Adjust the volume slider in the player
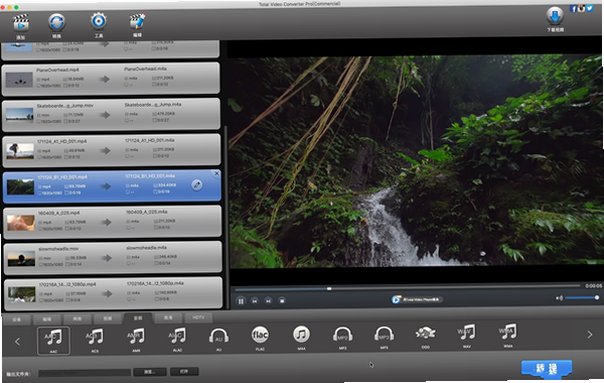 coord(582,298)
